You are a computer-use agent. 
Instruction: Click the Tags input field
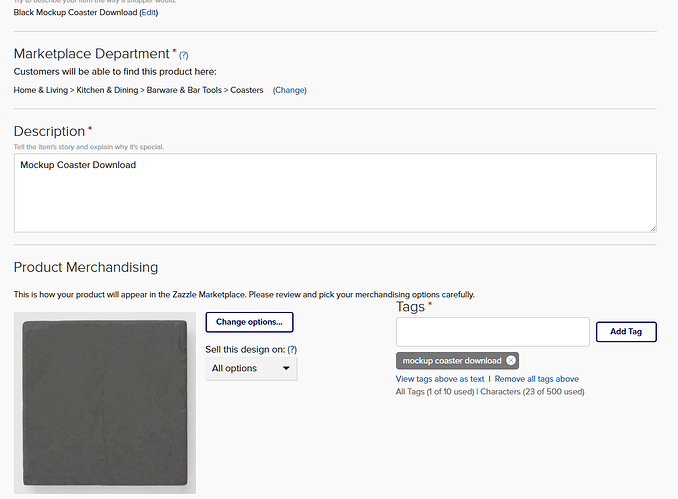[x=493, y=332]
